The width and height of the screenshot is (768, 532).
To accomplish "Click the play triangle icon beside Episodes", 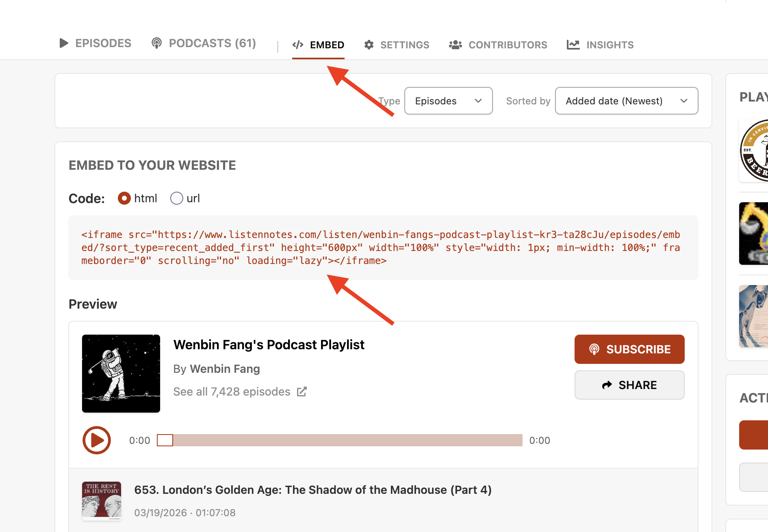I will tap(64, 43).
